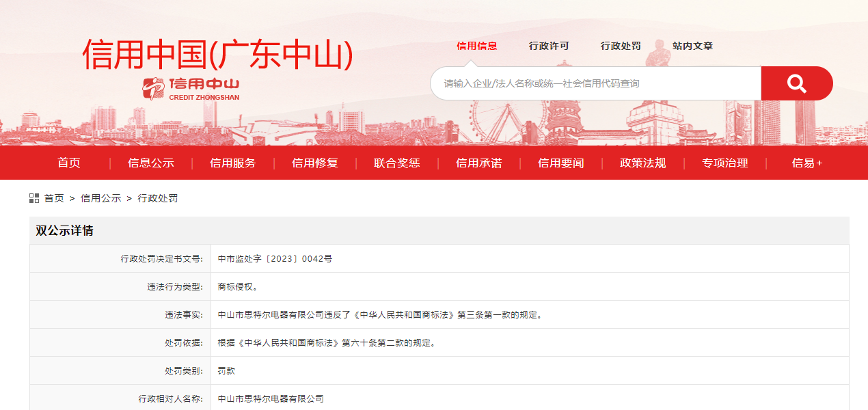Click the 双公示详情 section heading
This screenshot has height=410, width=868.
point(64,231)
